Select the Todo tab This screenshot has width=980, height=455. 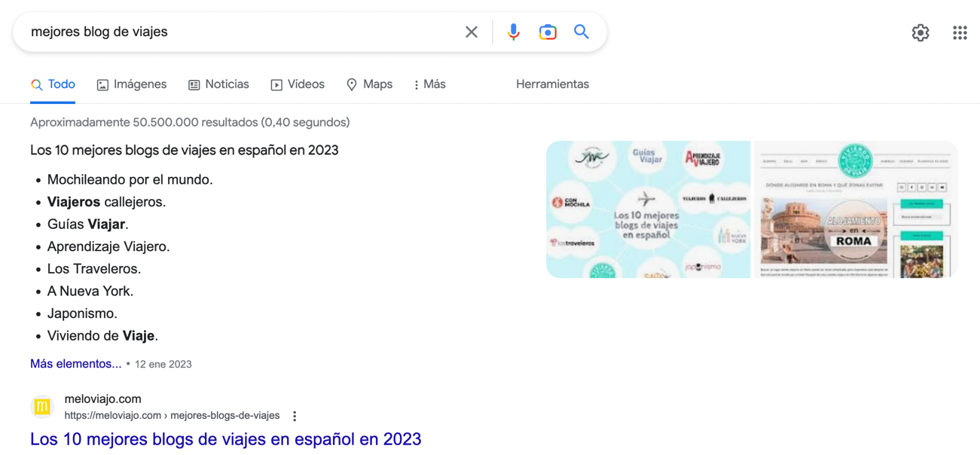[x=53, y=84]
